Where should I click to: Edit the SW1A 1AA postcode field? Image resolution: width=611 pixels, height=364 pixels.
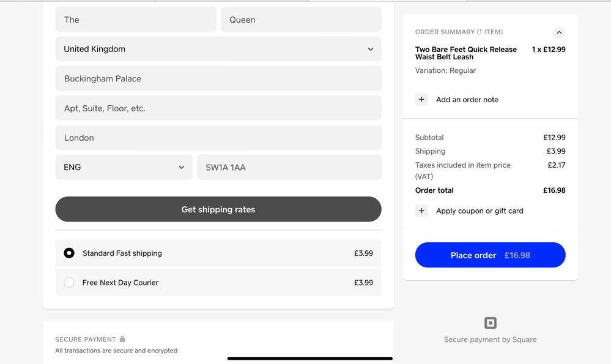(289, 167)
